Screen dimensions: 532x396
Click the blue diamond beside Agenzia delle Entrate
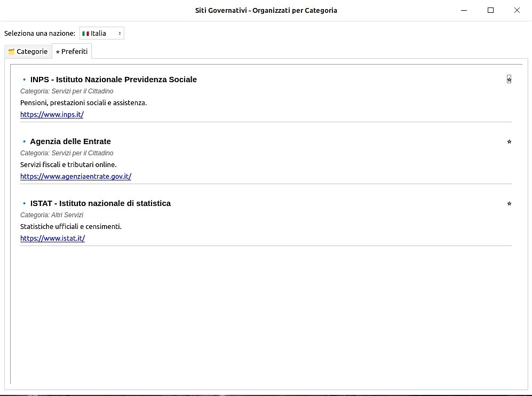click(24, 141)
